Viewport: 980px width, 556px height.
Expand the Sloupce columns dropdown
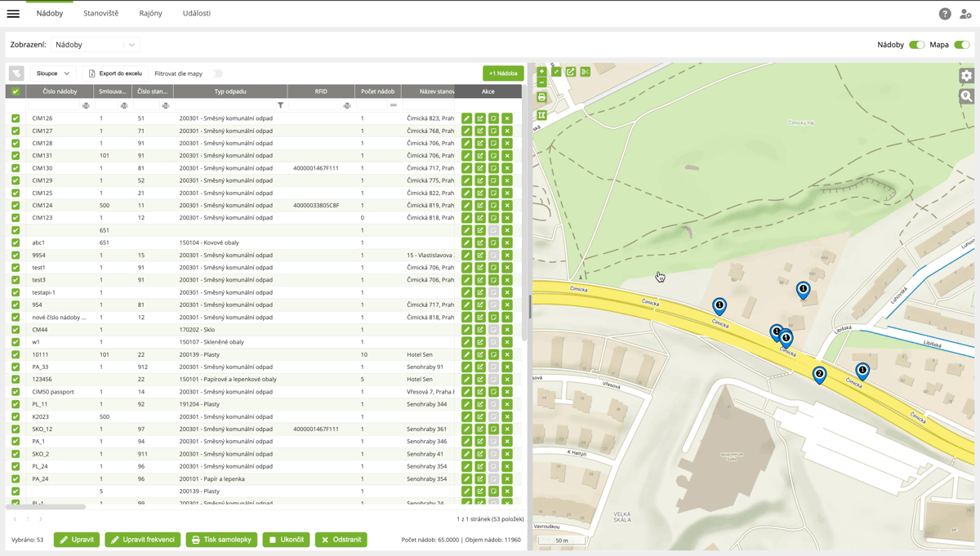[x=53, y=73]
